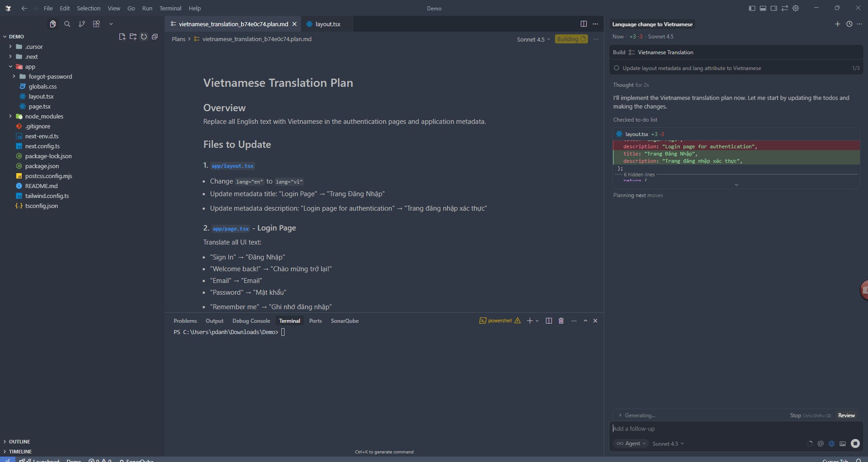The width and height of the screenshot is (868, 462).
Task: Switch to the Problems panel tab
Action: coord(185,321)
